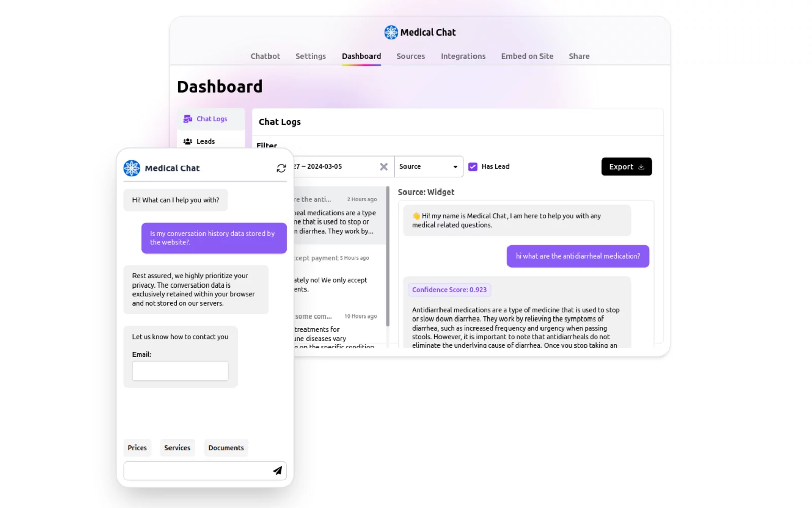Clear the date filter with the X icon
The image size is (812, 508).
point(384,166)
